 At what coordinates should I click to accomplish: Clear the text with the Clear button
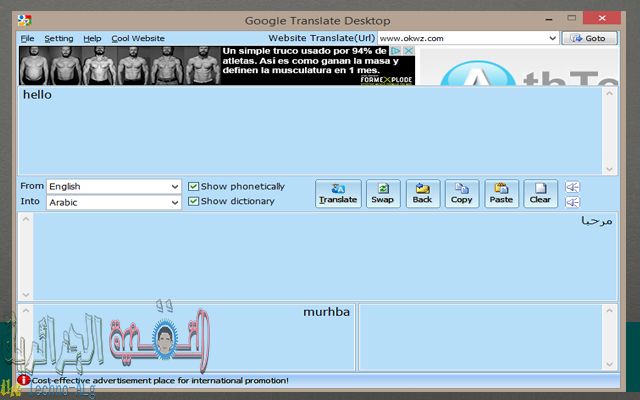coord(540,193)
